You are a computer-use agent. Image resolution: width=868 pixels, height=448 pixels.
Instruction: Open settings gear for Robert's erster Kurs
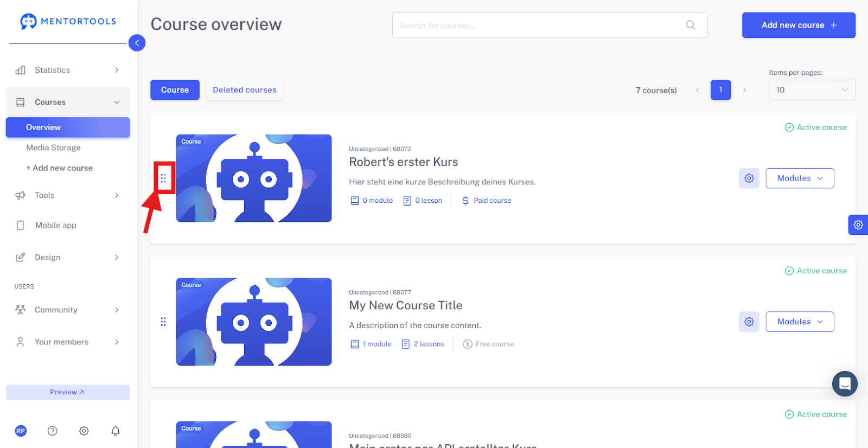click(x=749, y=178)
